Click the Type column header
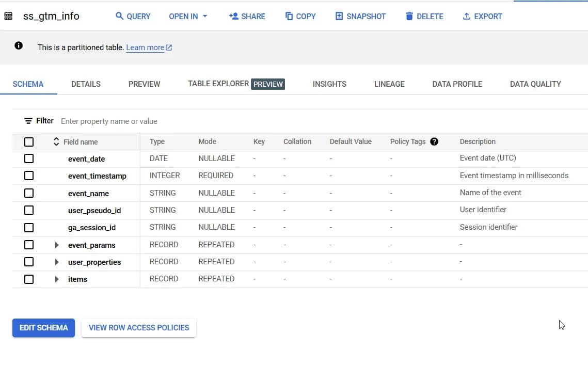 point(157,141)
